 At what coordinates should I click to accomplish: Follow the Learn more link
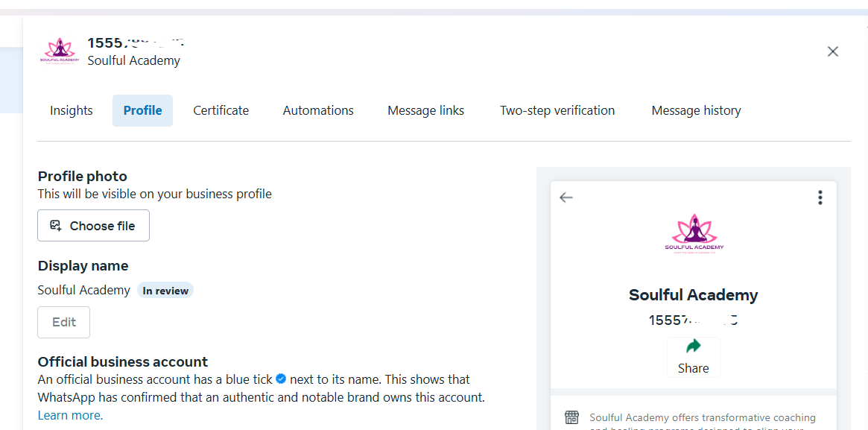tap(70, 415)
